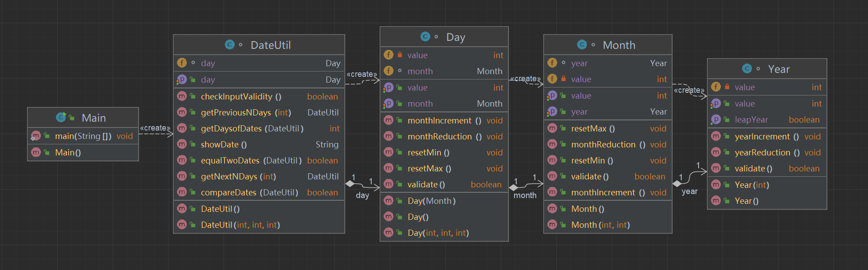The width and height of the screenshot is (868, 270).
Task: Click the "day" association label
Action: (362, 195)
